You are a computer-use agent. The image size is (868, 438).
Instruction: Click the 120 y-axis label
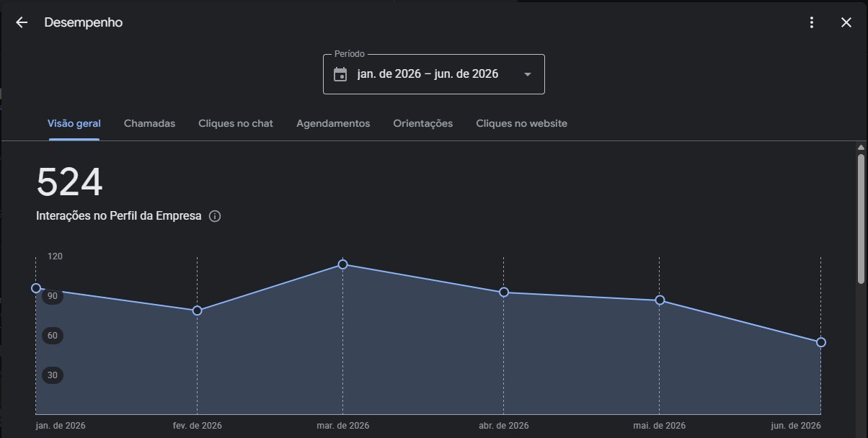(x=55, y=256)
